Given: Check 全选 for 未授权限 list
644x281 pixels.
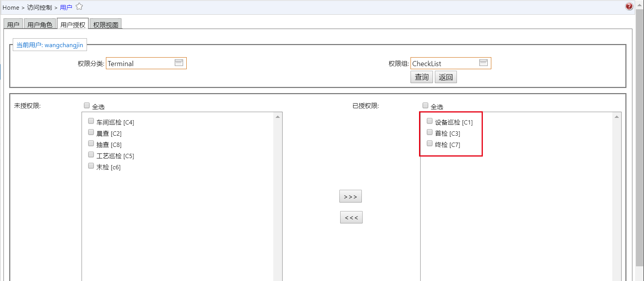Looking at the screenshot, I should (x=87, y=106).
